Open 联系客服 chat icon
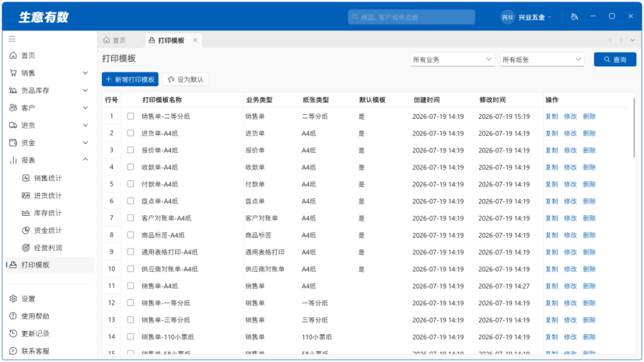The width and height of the screenshot is (644, 362). tap(13, 351)
